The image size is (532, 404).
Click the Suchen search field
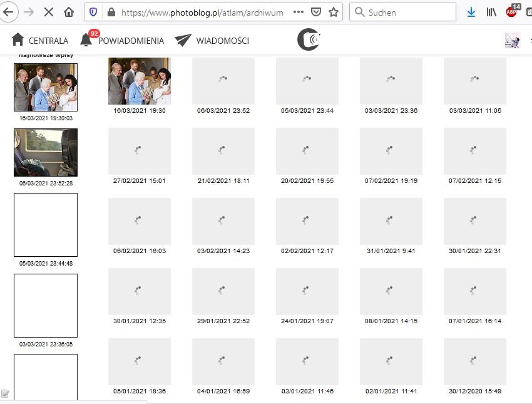[402, 13]
